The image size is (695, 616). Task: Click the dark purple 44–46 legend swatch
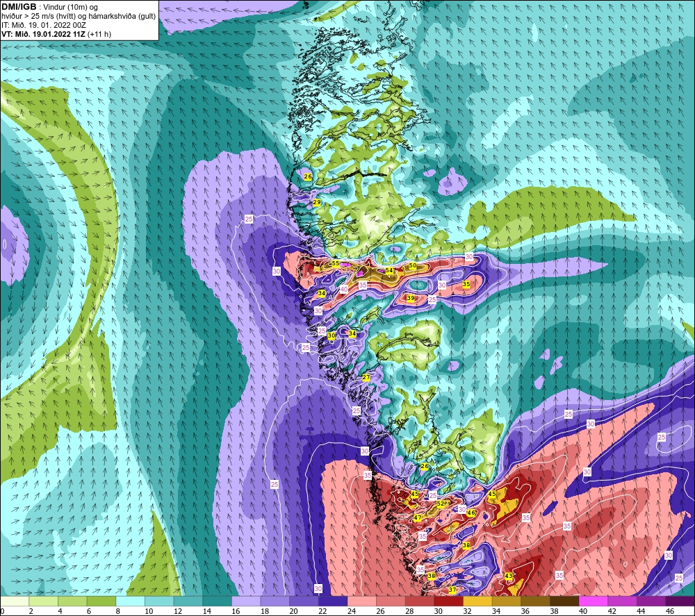point(651,601)
